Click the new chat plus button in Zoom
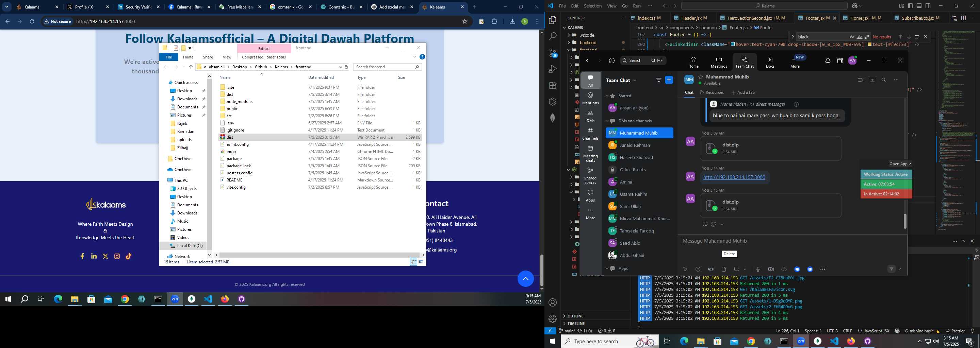This screenshot has width=980, height=348. (x=669, y=80)
